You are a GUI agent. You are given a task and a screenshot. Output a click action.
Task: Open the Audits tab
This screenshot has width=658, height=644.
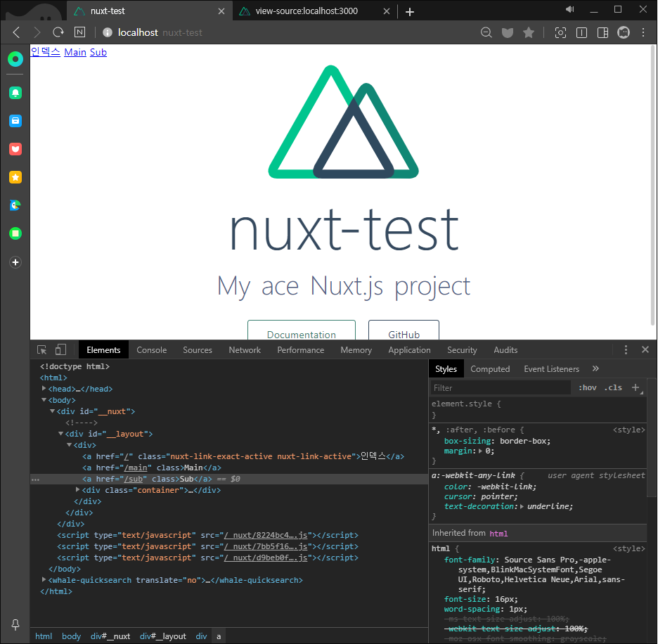pos(505,349)
